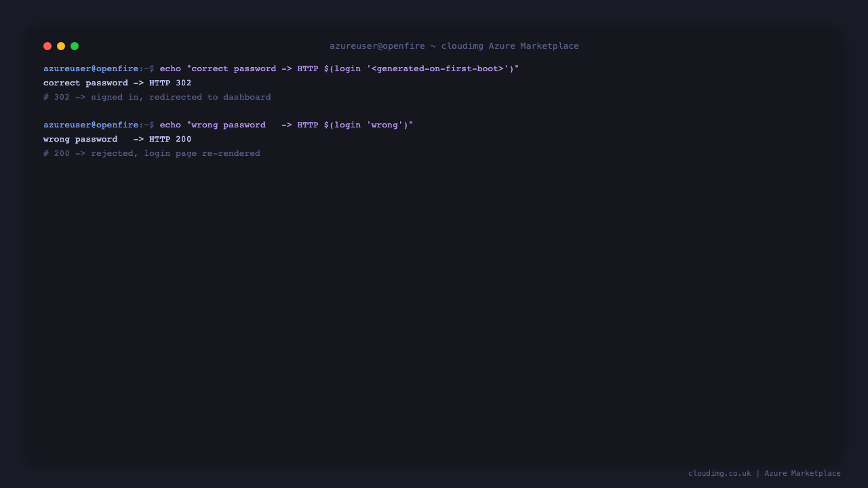The height and width of the screenshot is (488, 868).
Task: Click the green maximize window button
Action: click(75, 46)
